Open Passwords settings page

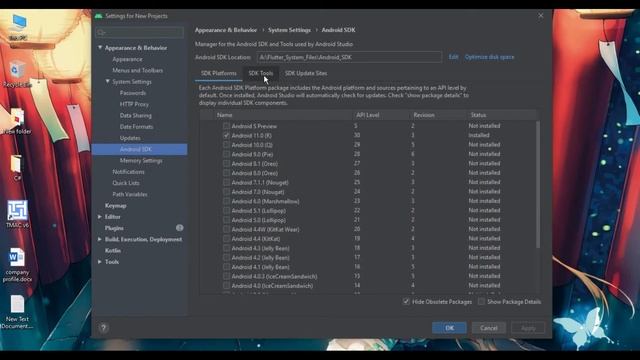tap(133, 93)
